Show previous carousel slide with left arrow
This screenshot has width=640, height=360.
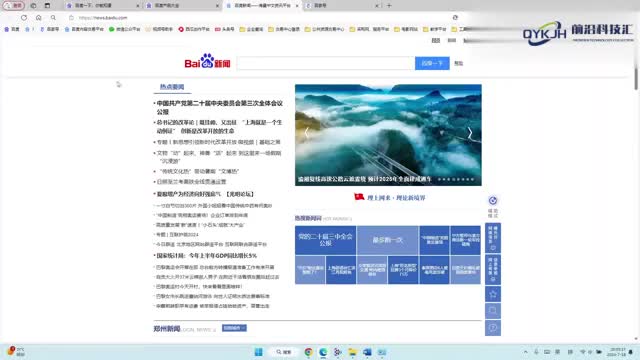pyautogui.click(x=307, y=133)
